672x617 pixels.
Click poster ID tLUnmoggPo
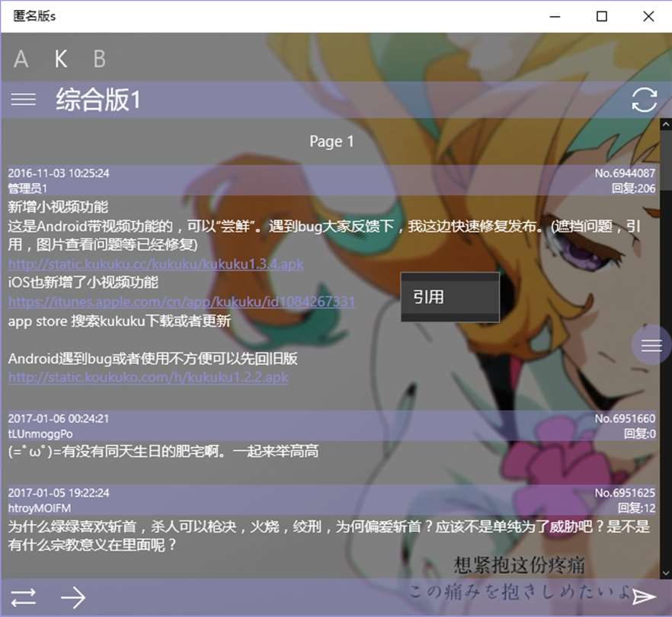point(40,434)
